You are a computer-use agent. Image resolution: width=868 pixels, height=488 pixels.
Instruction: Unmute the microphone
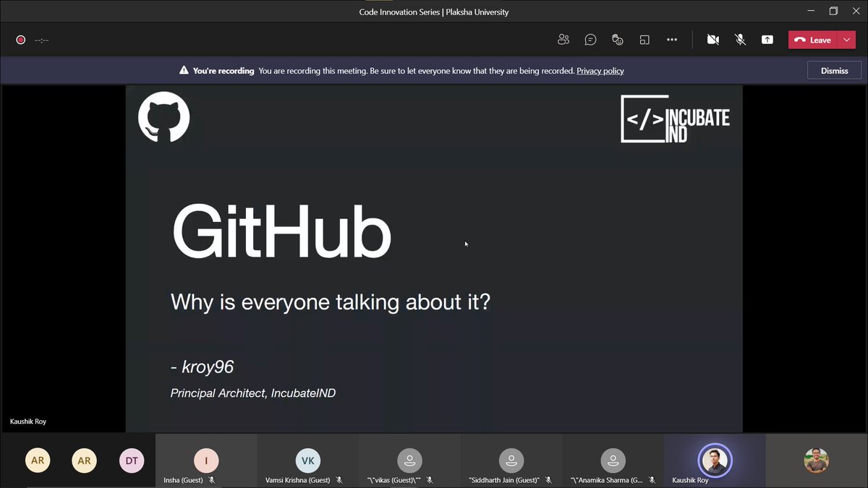point(740,40)
